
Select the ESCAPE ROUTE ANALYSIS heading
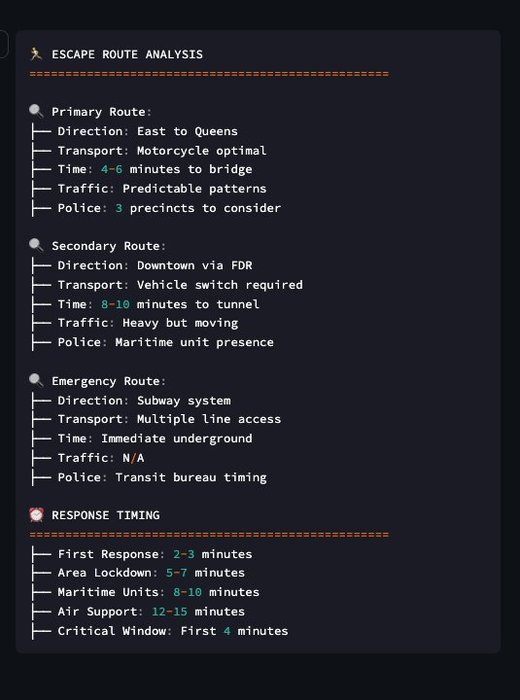coord(127,54)
